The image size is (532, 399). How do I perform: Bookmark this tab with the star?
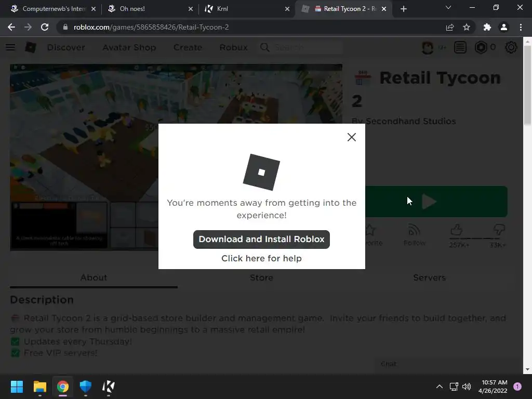(x=467, y=27)
